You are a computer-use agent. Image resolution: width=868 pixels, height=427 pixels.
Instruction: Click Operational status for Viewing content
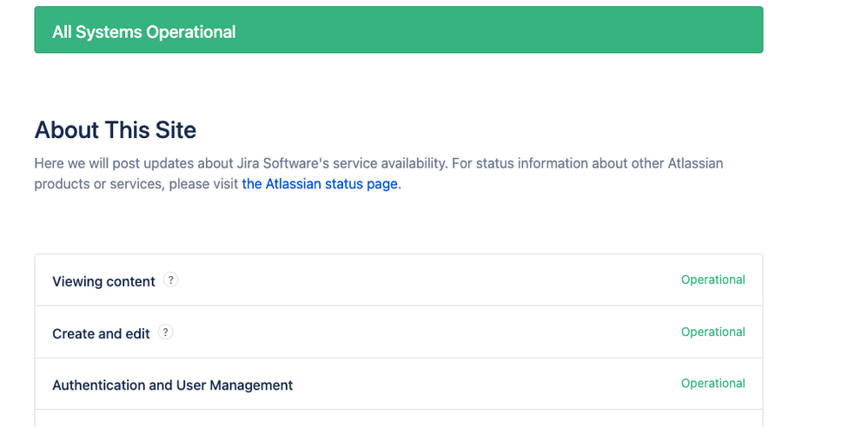(713, 279)
